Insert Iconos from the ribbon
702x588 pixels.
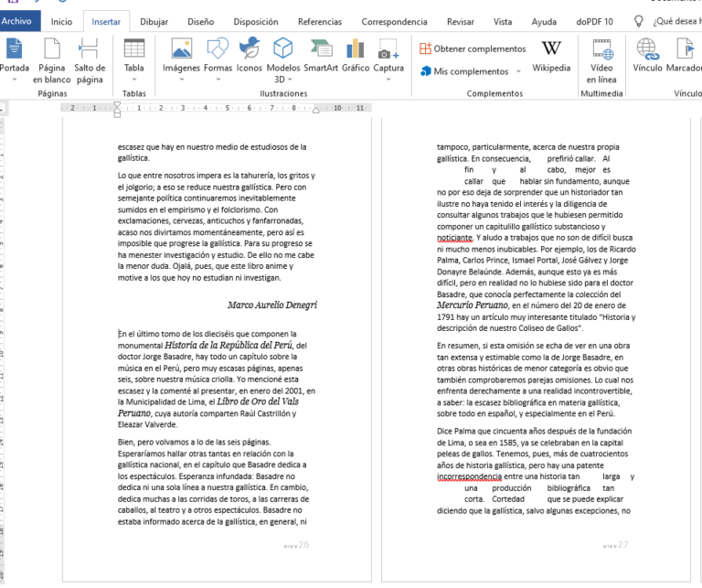tap(250, 56)
